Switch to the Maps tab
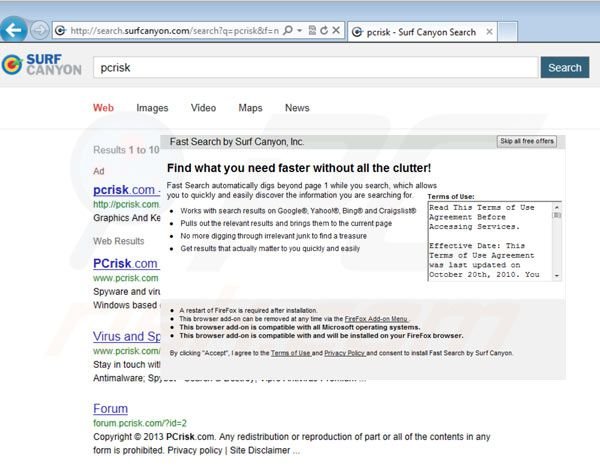The image size is (600, 467). [x=250, y=108]
